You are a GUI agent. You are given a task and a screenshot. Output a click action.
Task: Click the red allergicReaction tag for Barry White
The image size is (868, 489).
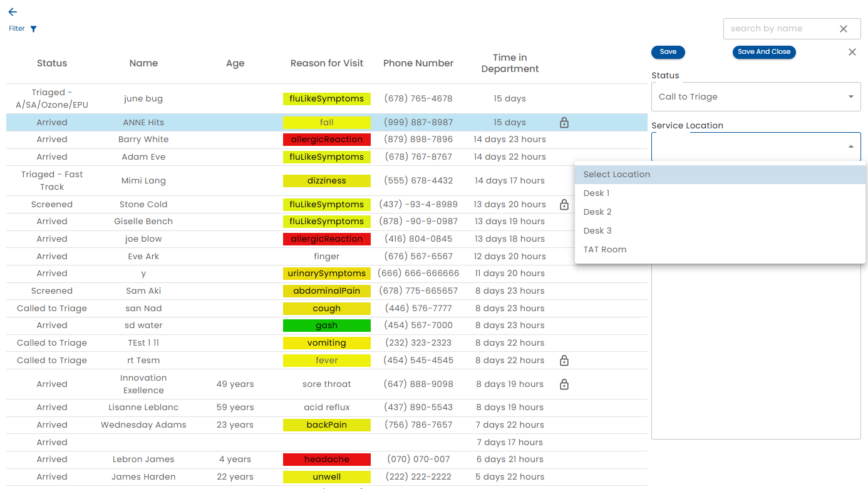[326, 140]
